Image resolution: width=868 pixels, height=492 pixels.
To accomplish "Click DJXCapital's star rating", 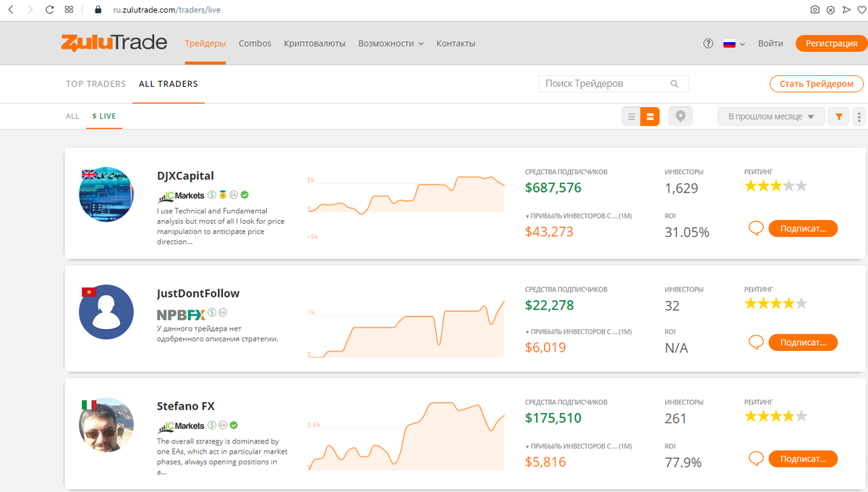I will pyautogui.click(x=775, y=186).
